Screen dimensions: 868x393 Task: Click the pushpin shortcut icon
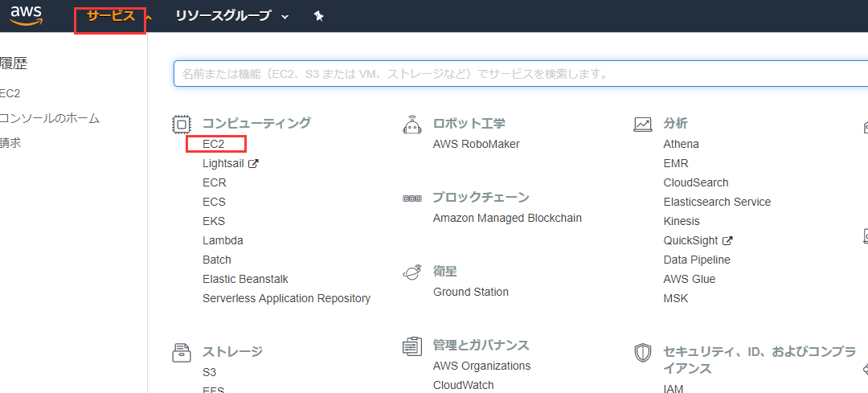pos(318,16)
